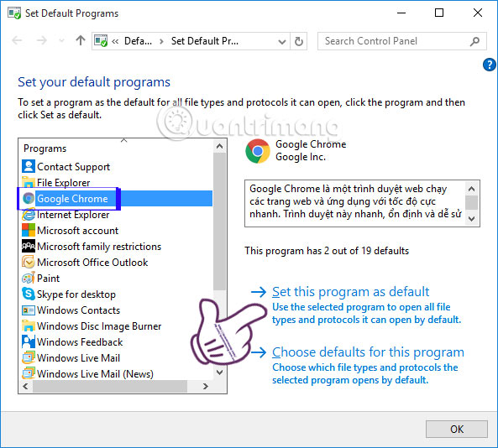The image size is (498, 448).
Task: Select Windows Live Mail (News) entry
Action: tap(95, 374)
